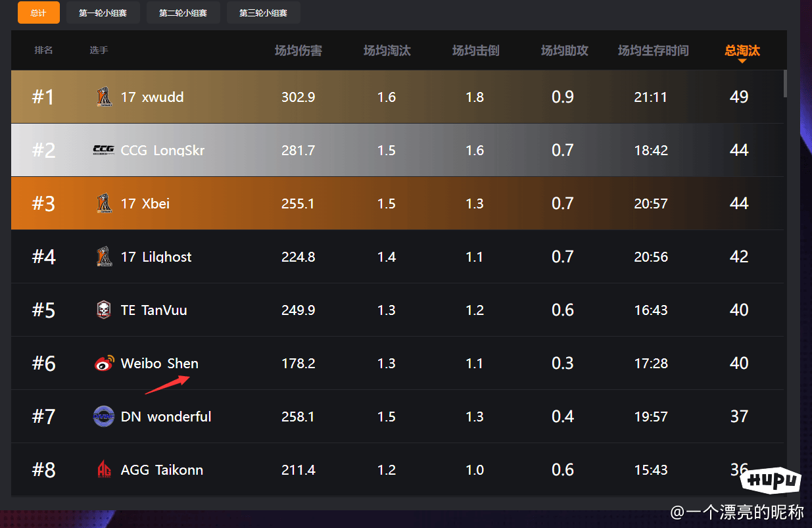Click the table's vertical scrollbar thumb

785,84
